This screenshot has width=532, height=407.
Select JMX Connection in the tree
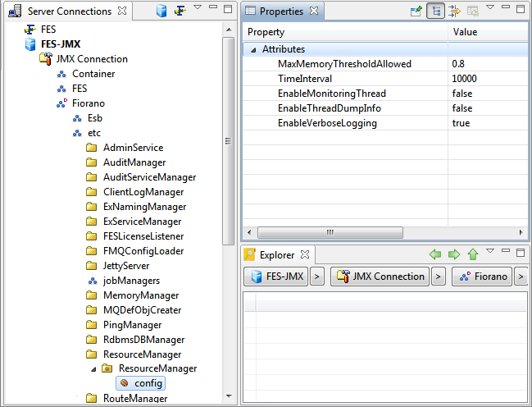pyautogui.click(x=92, y=59)
